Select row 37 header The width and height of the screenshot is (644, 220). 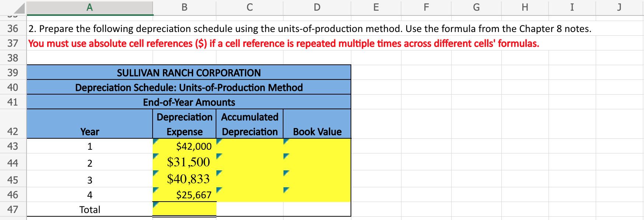(x=13, y=43)
